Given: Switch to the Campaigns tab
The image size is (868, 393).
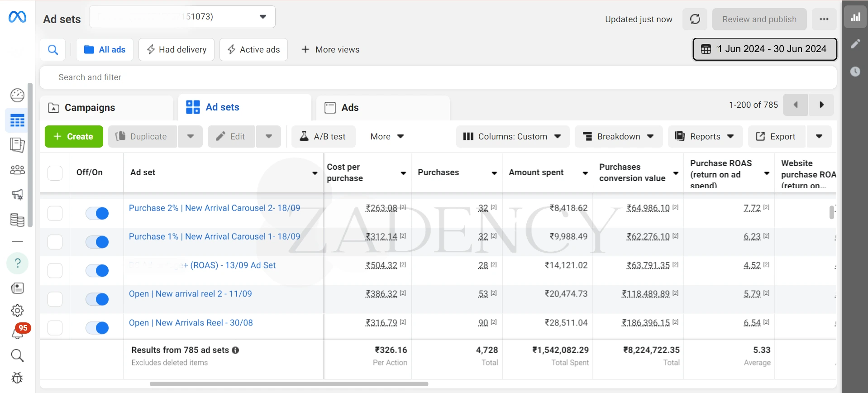Looking at the screenshot, I should tap(106, 108).
